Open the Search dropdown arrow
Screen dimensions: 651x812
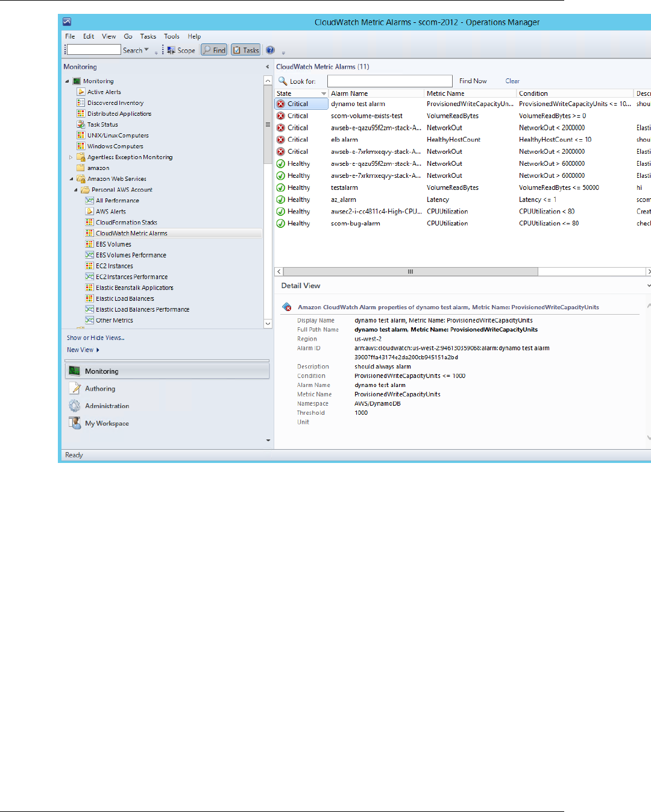(146, 49)
